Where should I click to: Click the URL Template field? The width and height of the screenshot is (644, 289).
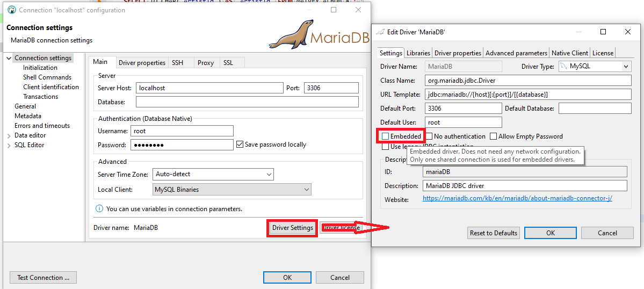point(528,95)
